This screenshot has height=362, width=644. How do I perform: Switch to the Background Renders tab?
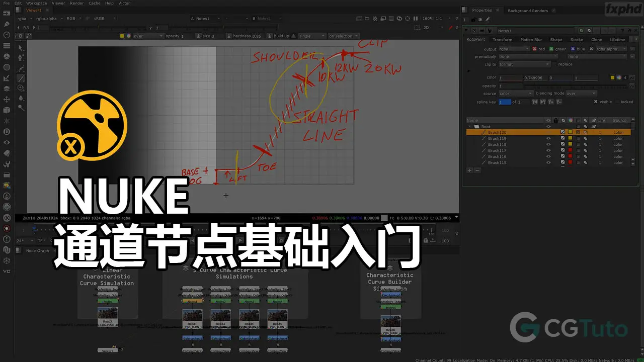pyautogui.click(x=527, y=10)
